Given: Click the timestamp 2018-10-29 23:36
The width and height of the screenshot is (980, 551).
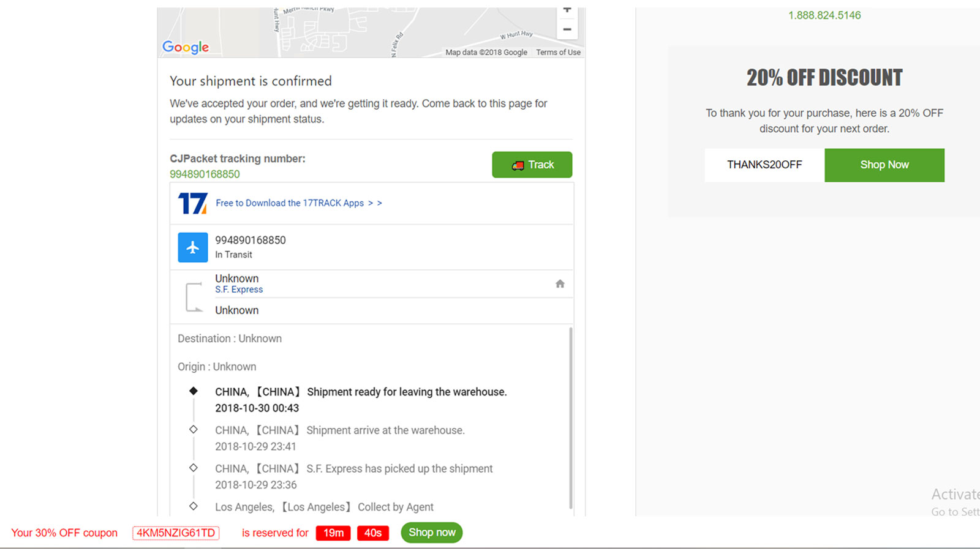Looking at the screenshot, I should click(256, 485).
